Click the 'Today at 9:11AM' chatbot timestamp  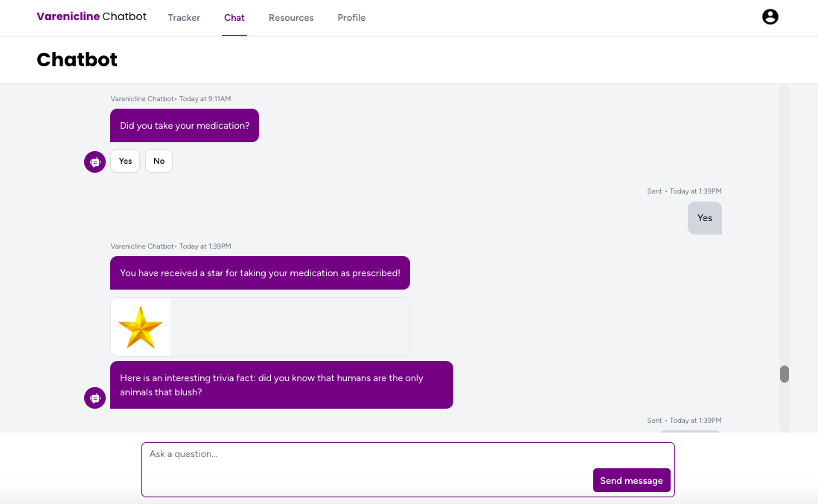coord(205,99)
